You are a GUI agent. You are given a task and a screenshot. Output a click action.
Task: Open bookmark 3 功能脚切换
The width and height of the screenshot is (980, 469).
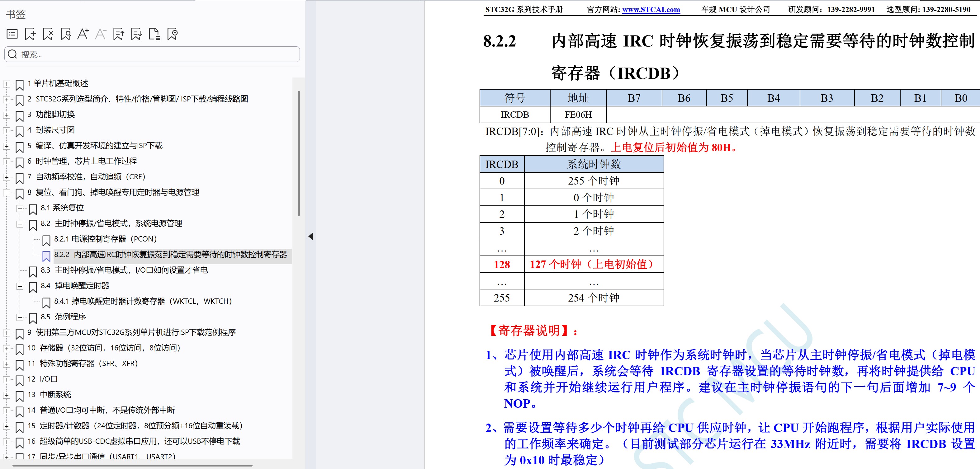tap(51, 115)
